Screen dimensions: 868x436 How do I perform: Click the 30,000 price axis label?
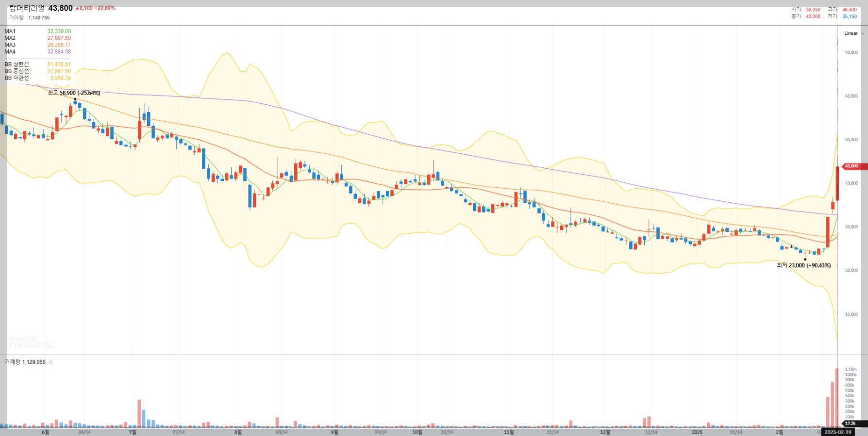point(851,227)
